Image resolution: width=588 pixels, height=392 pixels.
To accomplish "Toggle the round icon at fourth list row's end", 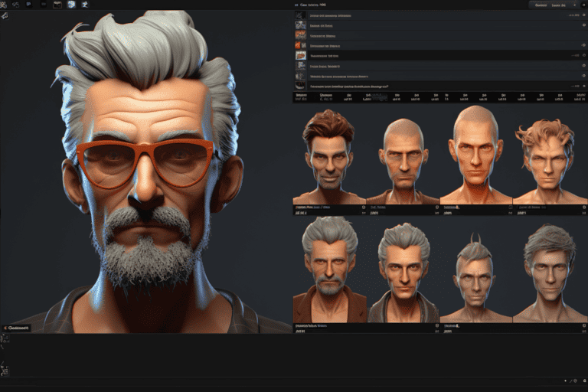I will pyautogui.click(x=584, y=45).
